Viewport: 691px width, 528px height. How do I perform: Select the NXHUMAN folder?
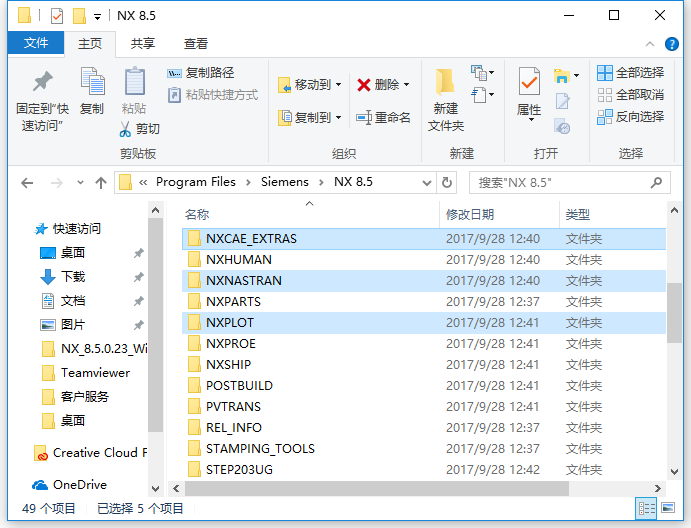[424, 260]
